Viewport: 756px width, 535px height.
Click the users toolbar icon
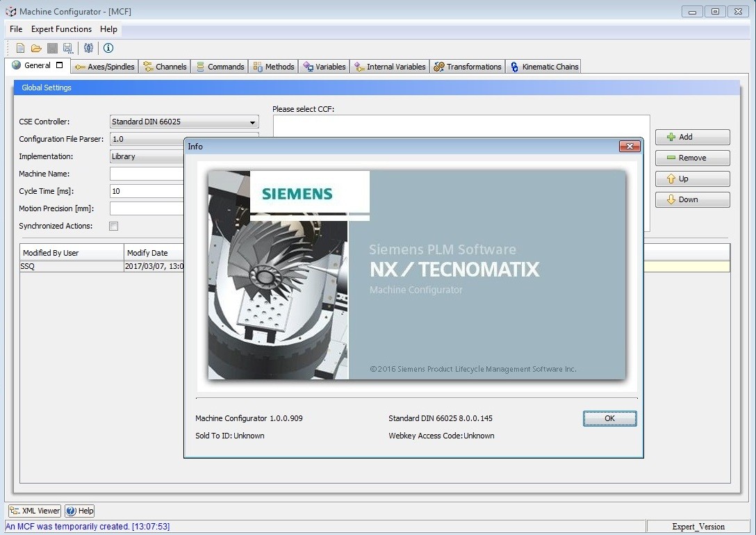point(88,48)
